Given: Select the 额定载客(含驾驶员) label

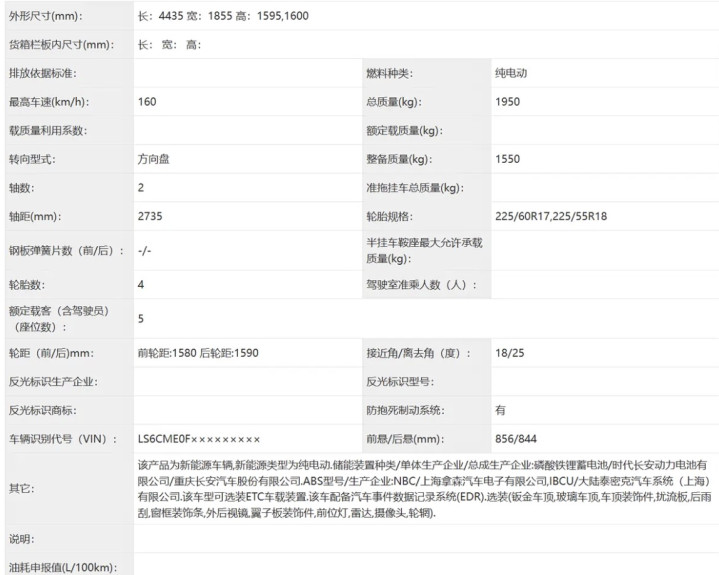Looking at the screenshot, I should click(x=59, y=319).
